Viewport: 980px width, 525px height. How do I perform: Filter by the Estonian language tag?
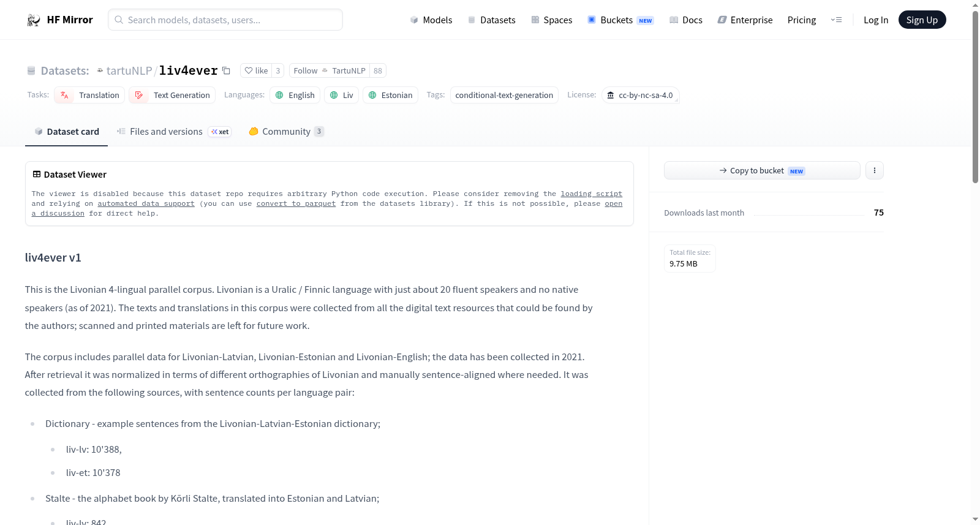point(390,95)
